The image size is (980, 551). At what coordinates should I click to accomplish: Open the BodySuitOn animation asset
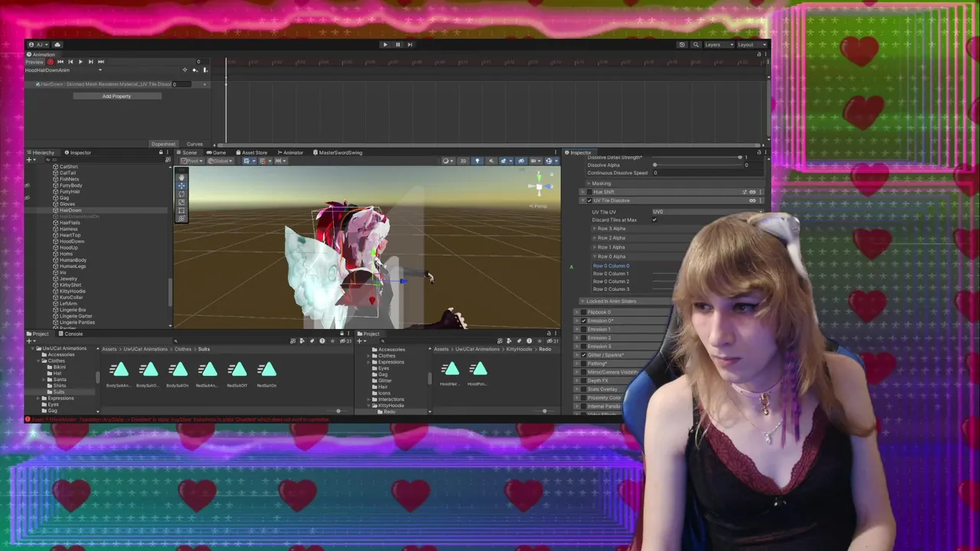[178, 373]
